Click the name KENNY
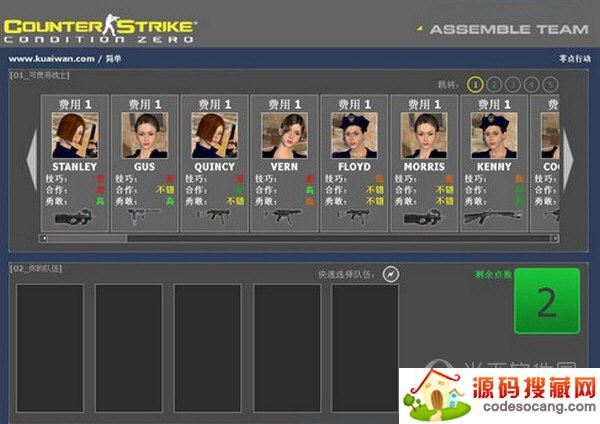Viewport: 600px width, 424px height. (x=494, y=167)
